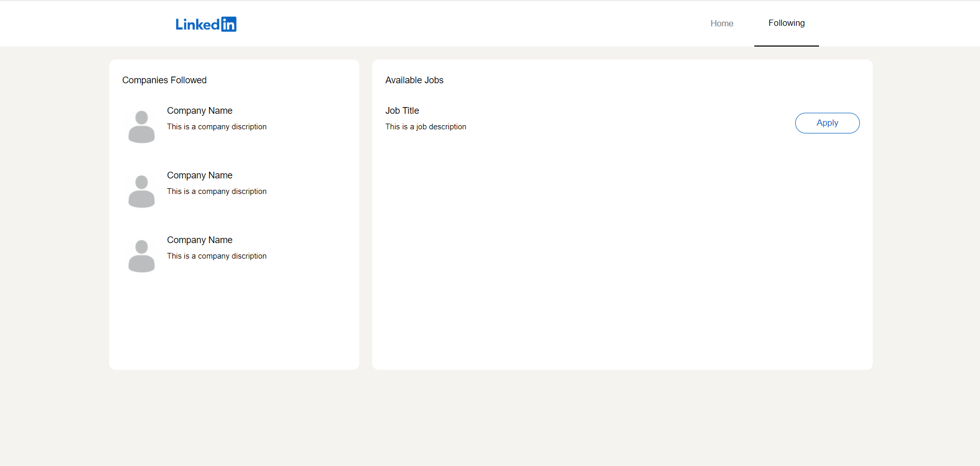Open the third Company Name entry
The image size is (980, 466).
click(x=199, y=240)
